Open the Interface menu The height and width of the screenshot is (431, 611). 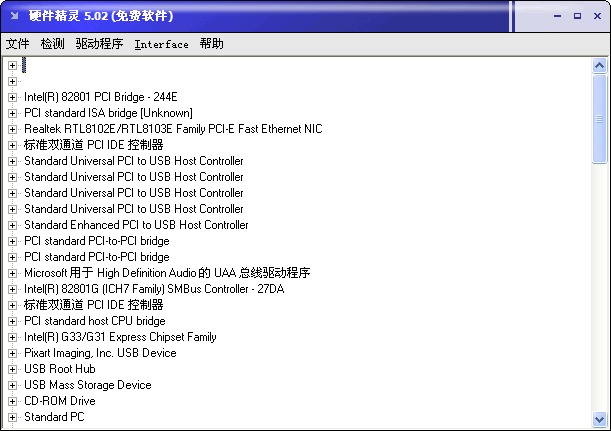coord(161,44)
